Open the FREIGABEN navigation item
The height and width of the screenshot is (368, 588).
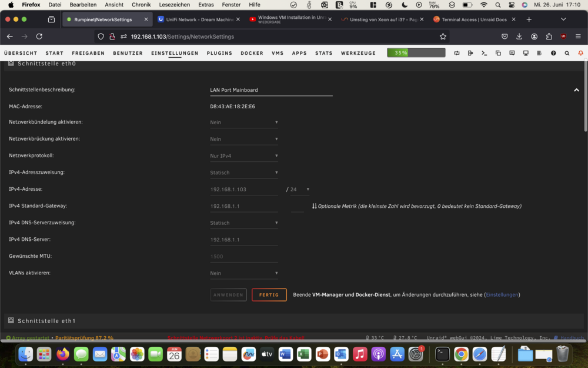pyautogui.click(x=88, y=54)
